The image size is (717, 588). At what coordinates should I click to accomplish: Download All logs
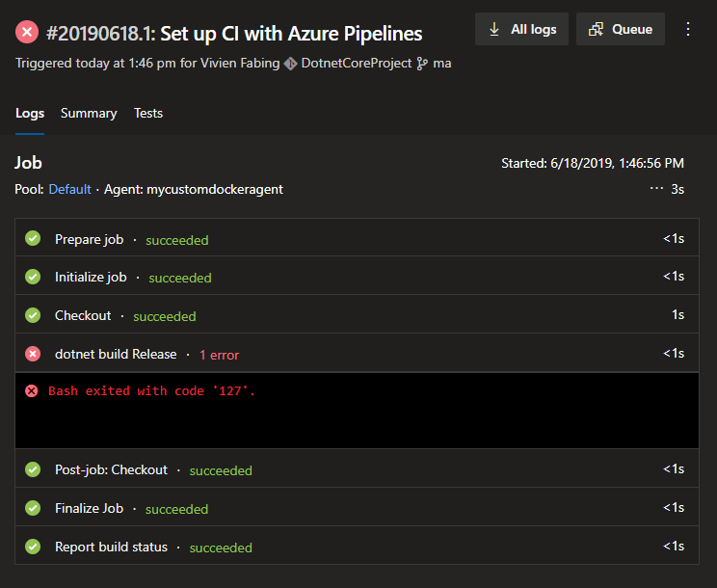click(521, 29)
